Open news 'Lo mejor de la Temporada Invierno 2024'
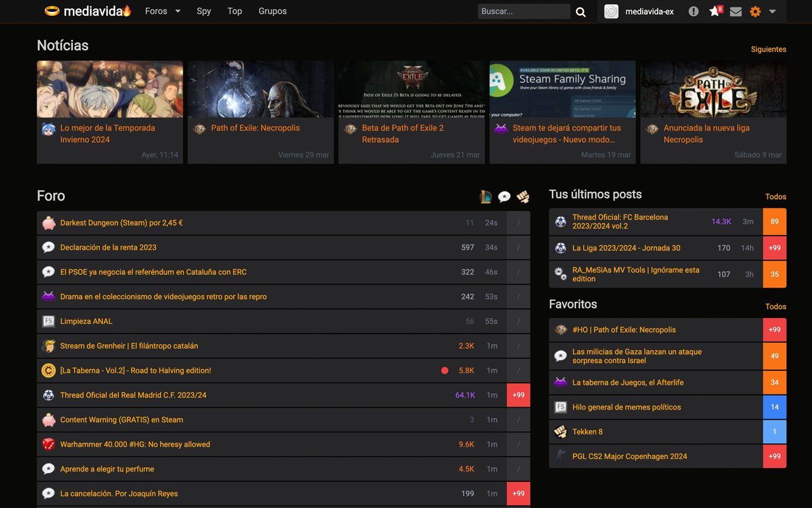The width and height of the screenshot is (812, 508). click(108, 133)
